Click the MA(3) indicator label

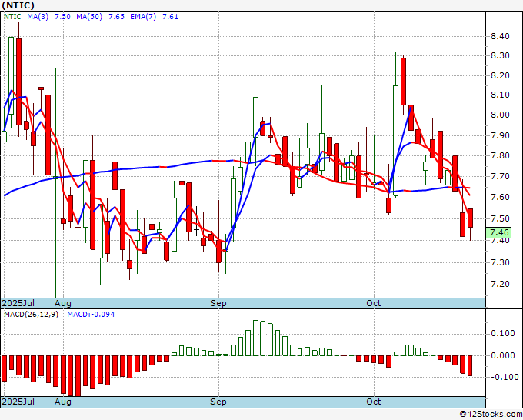coord(38,17)
